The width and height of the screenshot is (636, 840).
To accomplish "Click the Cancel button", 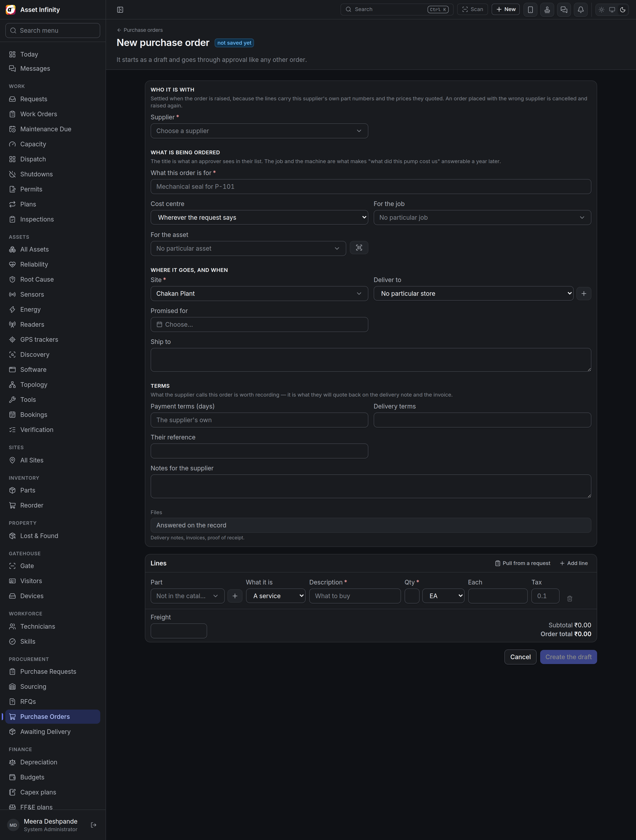I will click(x=520, y=657).
